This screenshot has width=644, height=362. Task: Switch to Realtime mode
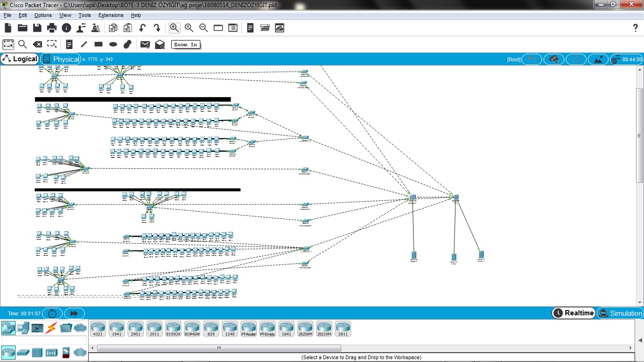click(574, 313)
